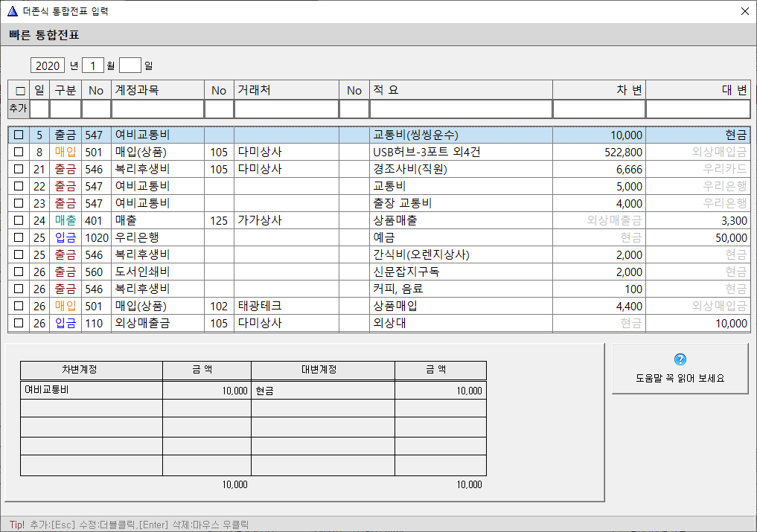
Task: Click the 구분 input cell in add row
Action: tap(66, 109)
